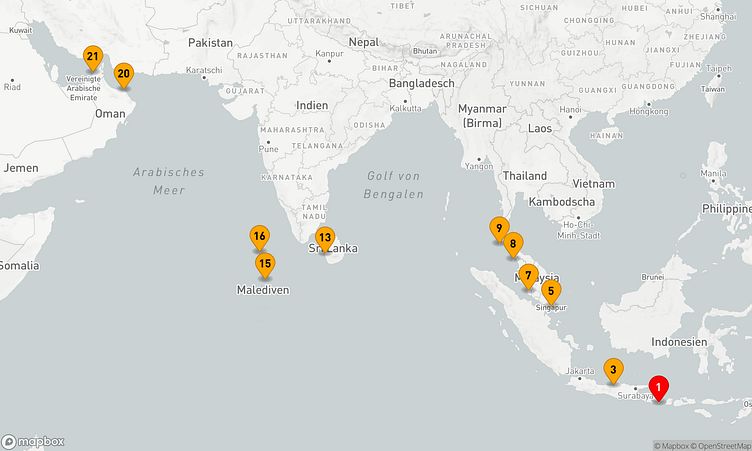Viewport: 752px width, 451px height.
Task: Open marker 5 near Singapore
Action: pos(550,291)
